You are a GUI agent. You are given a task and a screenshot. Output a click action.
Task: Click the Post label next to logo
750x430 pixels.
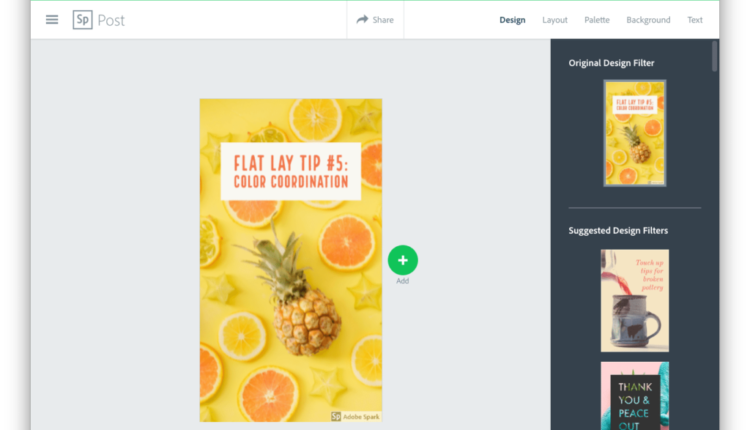click(111, 20)
